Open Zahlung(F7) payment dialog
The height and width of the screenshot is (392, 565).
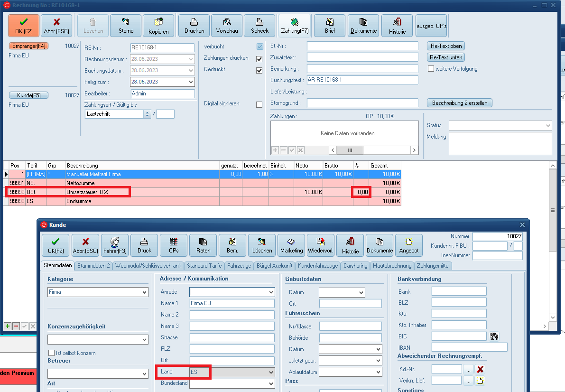pos(295,26)
